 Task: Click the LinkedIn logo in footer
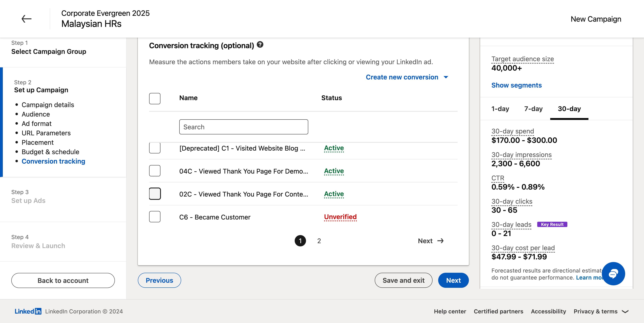28,311
